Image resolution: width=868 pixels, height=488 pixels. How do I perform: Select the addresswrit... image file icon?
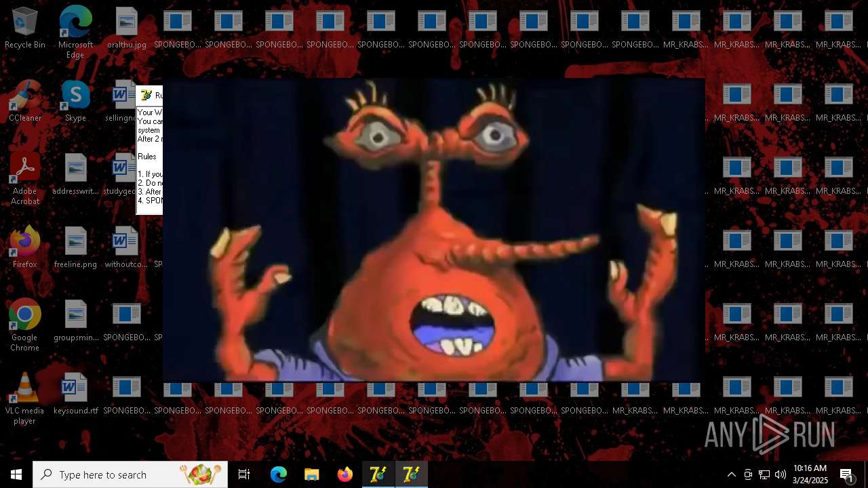[75, 174]
